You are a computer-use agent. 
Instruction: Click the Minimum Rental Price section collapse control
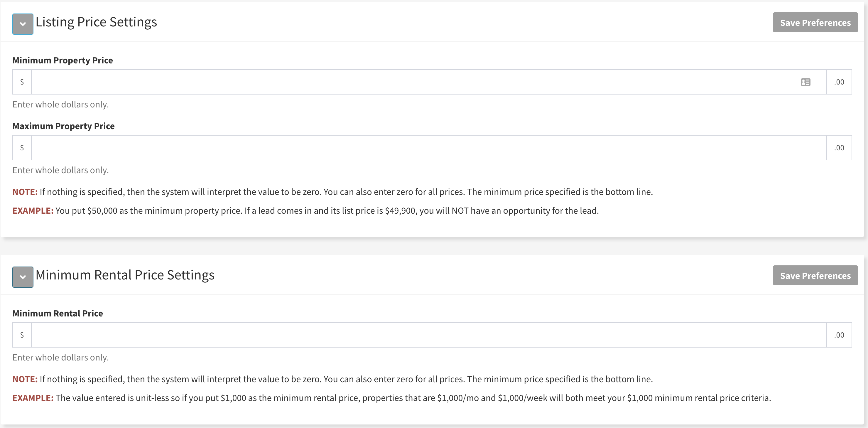pyautogui.click(x=23, y=277)
